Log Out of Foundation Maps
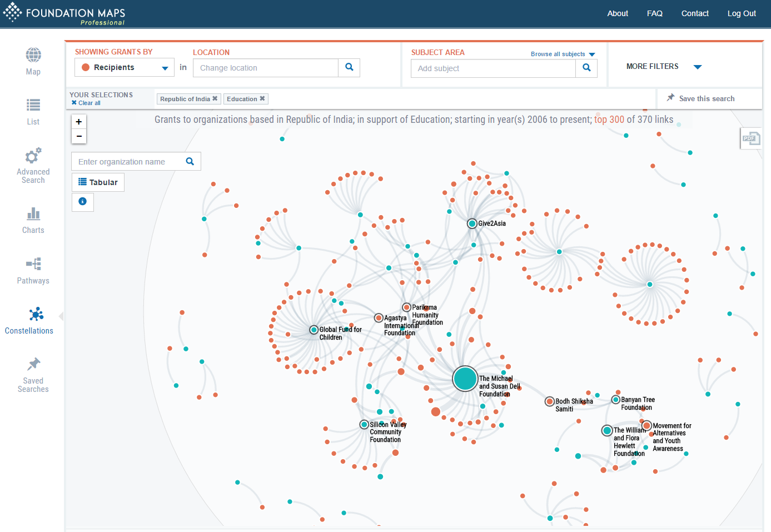This screenshot has height=532, width=771. (742, 13)
